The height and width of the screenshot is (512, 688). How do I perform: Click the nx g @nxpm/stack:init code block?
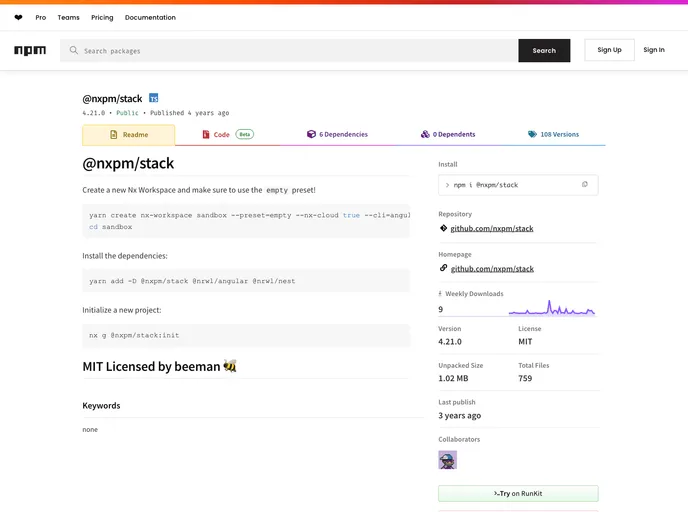click(246, 335)
